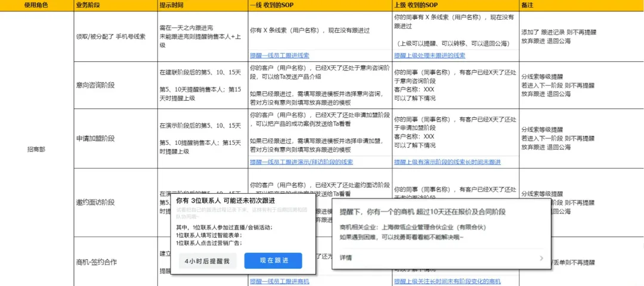This screenshot has width=644, height=286.
Task: Select the 提示时间 column header
Action: click(x=172, y=5)
